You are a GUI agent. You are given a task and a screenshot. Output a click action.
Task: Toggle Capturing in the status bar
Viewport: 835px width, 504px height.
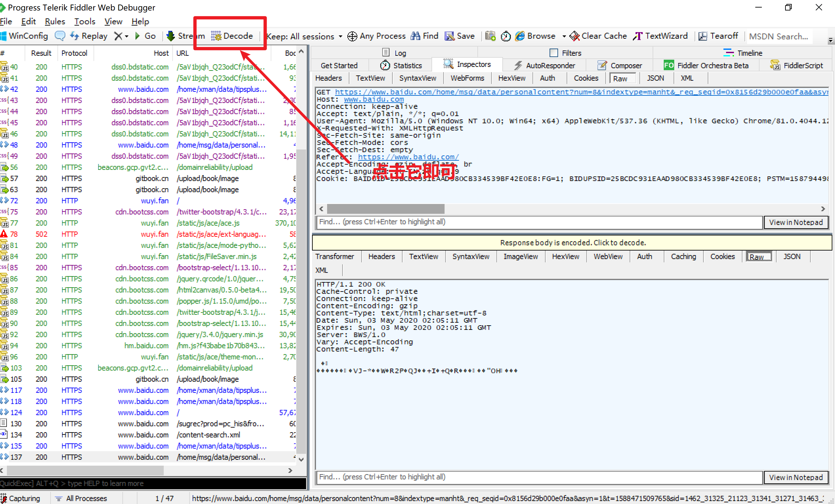point(20,498)
